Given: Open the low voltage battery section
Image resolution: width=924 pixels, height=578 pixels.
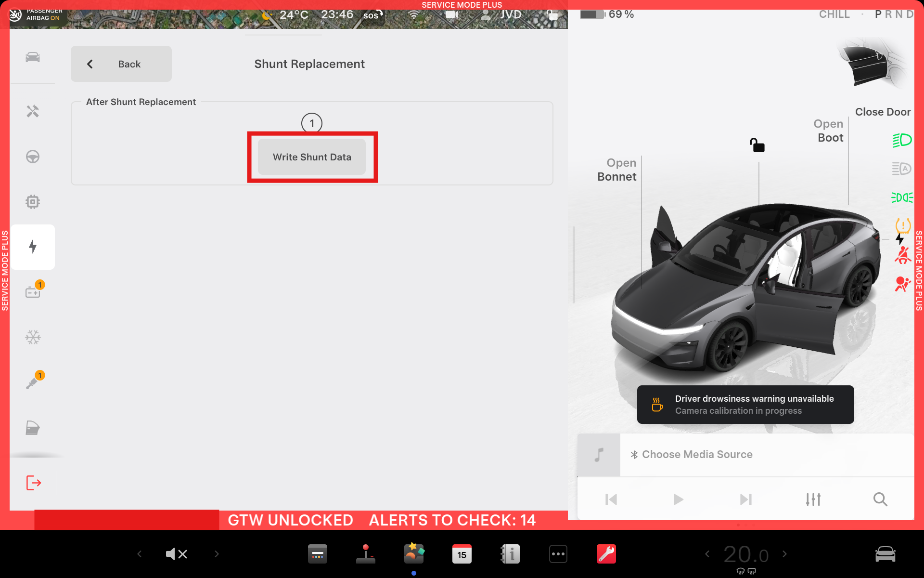Looking at the screenshot, I should [33, 292].
